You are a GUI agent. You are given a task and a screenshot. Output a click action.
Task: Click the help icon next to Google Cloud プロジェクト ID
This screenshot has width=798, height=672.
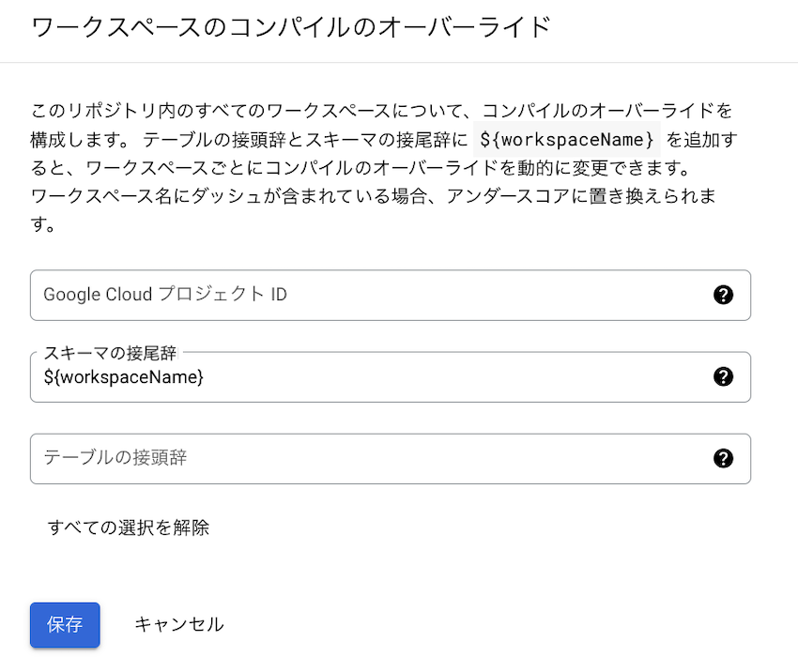pos(723,295)
